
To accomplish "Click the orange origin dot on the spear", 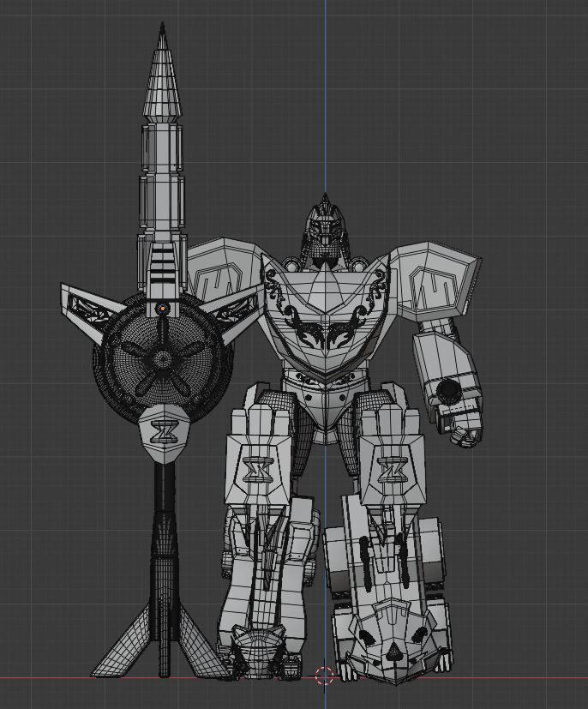I will tap(161, 309).
